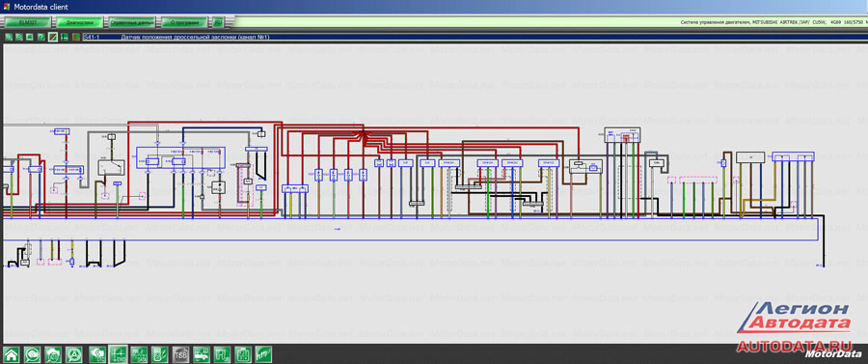This screenshot has width=868, height=364.
Task: Open the grey TSB bulletins icon
Action: (181, 354)
